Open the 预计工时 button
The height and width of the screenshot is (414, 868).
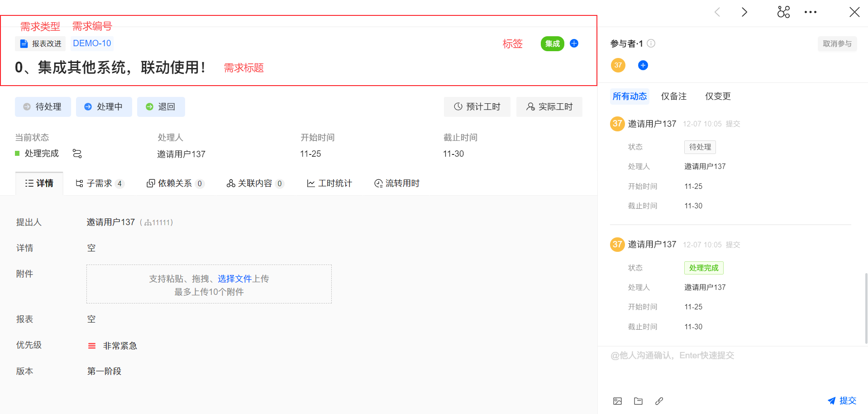(477, 107)
